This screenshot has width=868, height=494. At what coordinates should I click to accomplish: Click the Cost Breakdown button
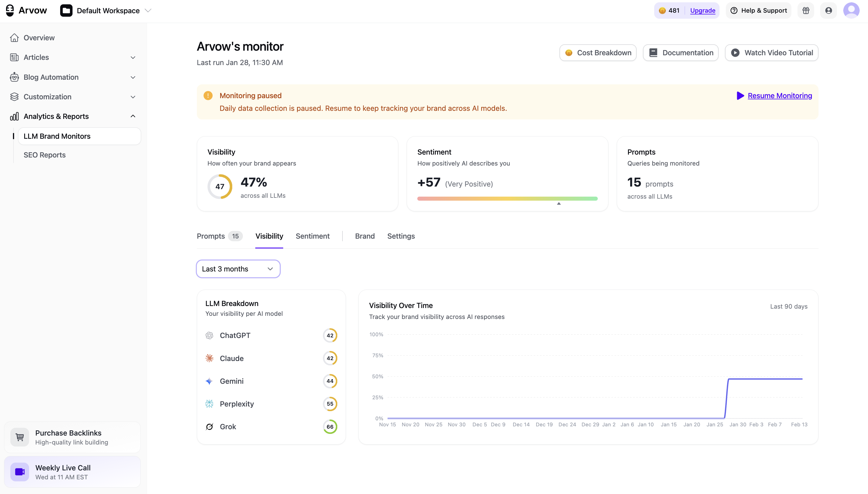(x=598, y=53)
